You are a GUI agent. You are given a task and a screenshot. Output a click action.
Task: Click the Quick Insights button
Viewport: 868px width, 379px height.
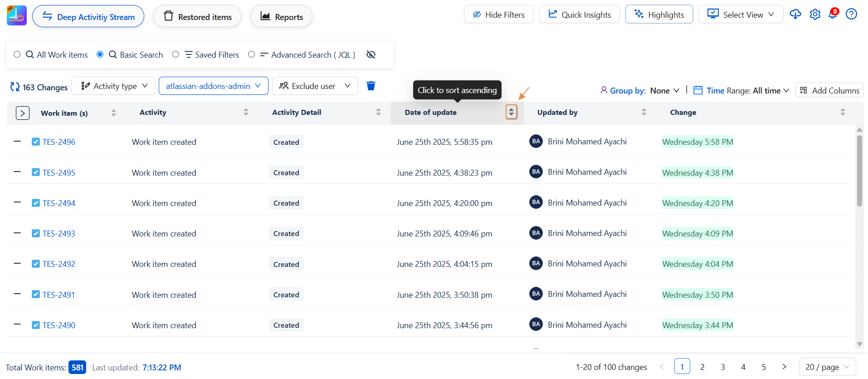[x=579, y=15]
